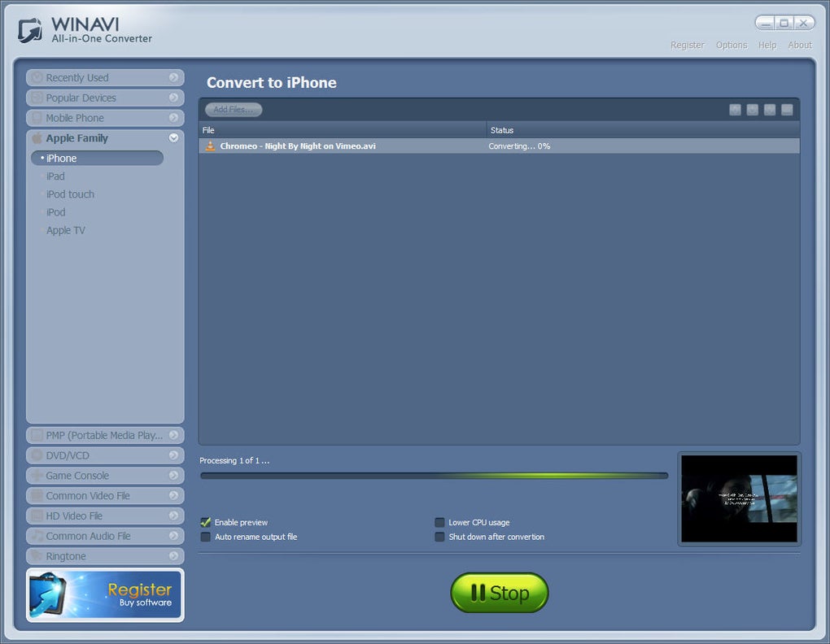Tick Shut down after convertion checkbox
The height and width of the screenshot is (644, 830).
click(439, 537)
